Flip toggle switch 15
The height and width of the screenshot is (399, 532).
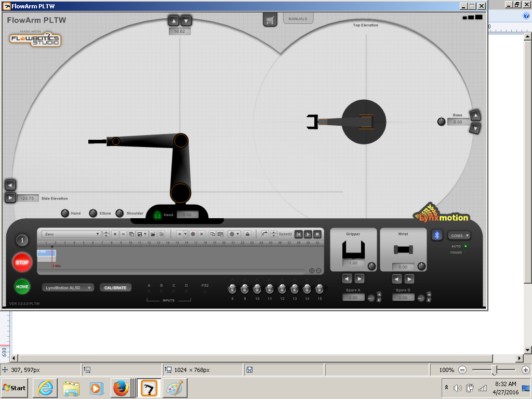point(320,289)
